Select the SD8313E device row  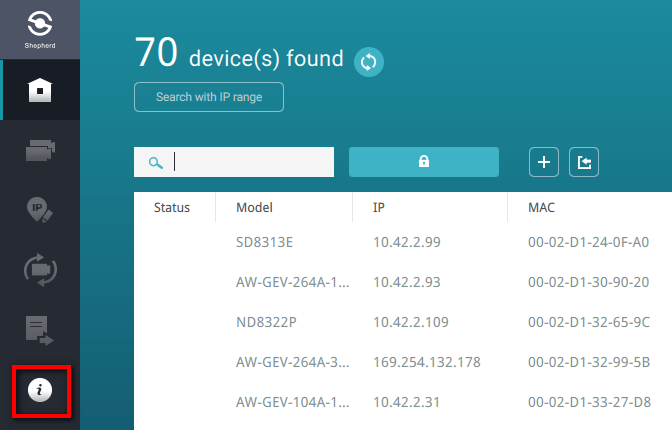coord(400,242)
